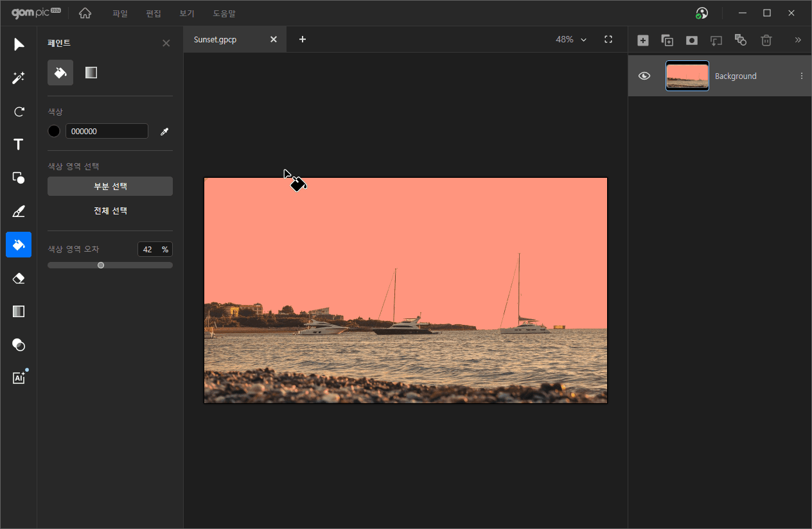Hide the Background layer with eye icon
Image resolution: width=812 pixels, height=529 pixels.
coord(644,76)
